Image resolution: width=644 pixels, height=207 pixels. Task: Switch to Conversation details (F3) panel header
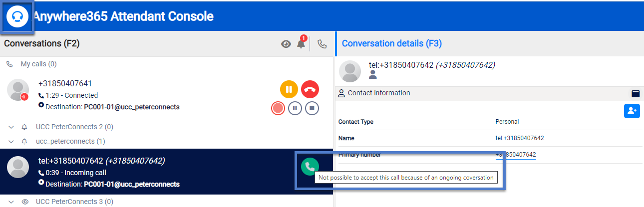pyautogui.click(x=391, y=44)
